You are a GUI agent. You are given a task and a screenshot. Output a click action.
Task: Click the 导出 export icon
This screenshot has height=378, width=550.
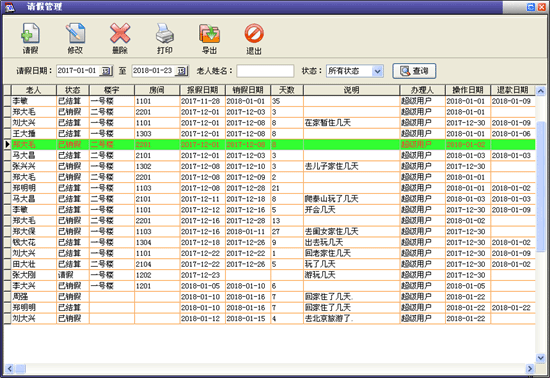click(x=209, y=34)
